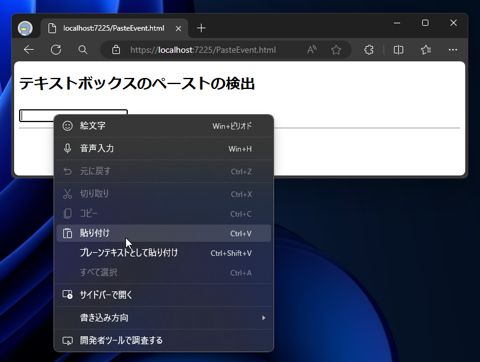This screenshot has width=480, height=362.
Task: Click the browser Back arrow
Action: click(x=29, y=50)
